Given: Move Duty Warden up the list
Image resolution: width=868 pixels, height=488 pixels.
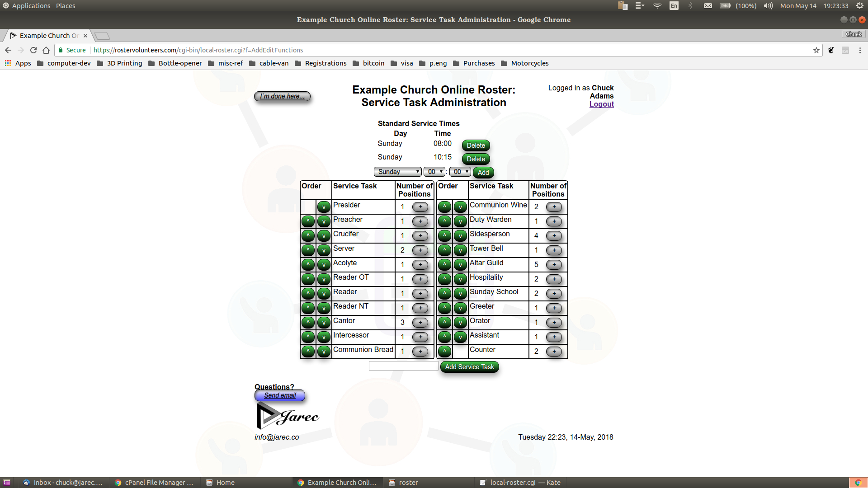Looking at the screenshot, I should coord(444,221).
